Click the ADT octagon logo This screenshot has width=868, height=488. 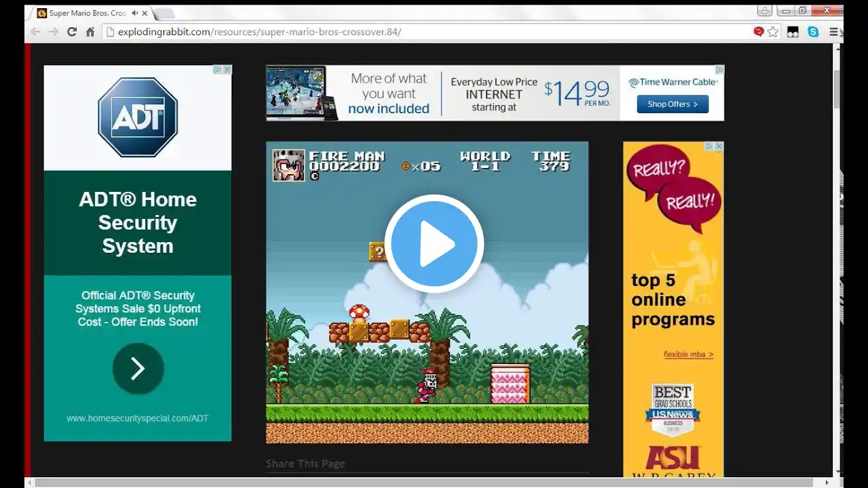(x=138, y=117)
